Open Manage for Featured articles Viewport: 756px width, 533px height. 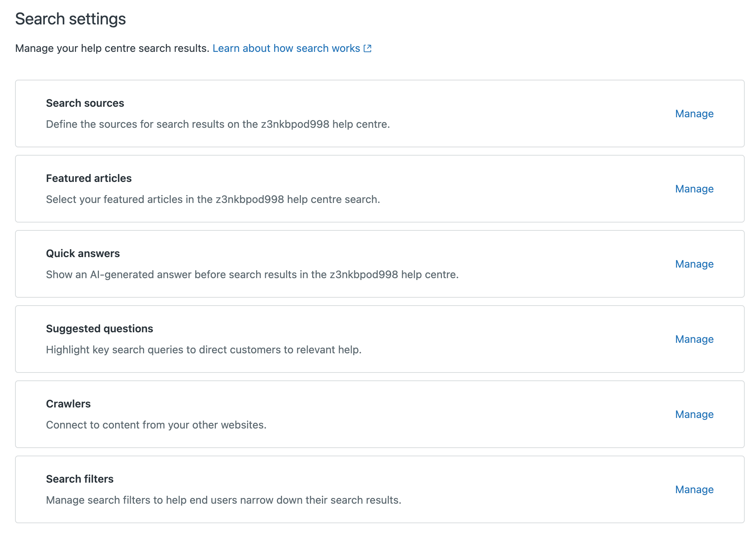pos(694,189)
